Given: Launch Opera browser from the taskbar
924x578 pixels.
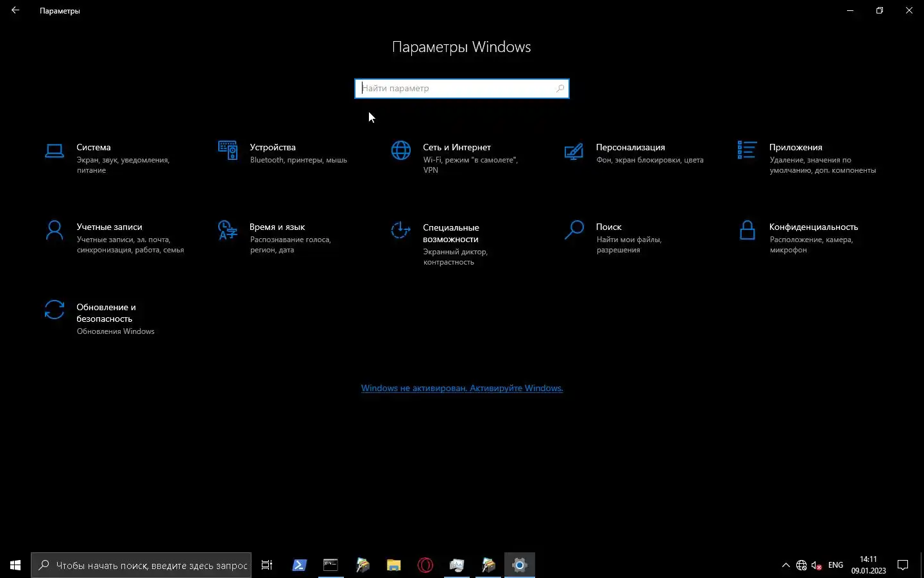Looking at the screenshot, I should coord(425,565).
